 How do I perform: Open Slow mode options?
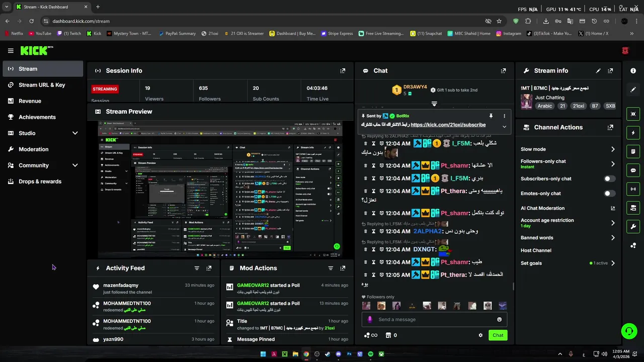tap(568, 149)
